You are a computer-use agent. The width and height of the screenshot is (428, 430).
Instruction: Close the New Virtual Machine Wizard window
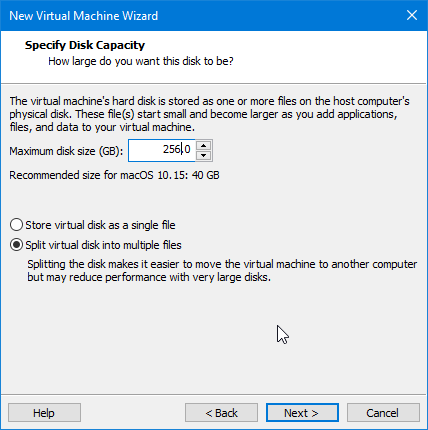[412, 15]
